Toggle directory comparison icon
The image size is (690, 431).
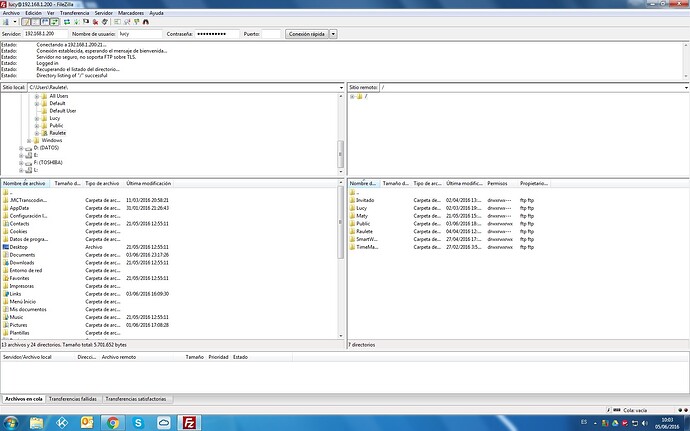pos(127,22)
